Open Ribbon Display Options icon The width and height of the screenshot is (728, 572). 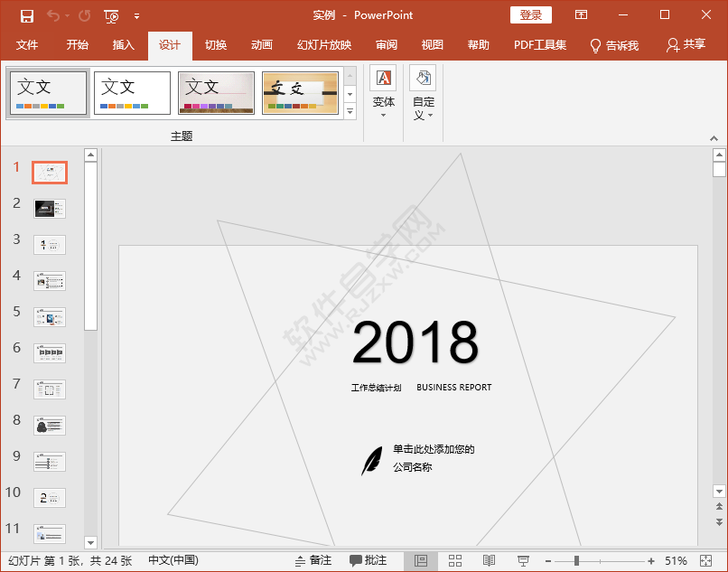pos(581,14)
